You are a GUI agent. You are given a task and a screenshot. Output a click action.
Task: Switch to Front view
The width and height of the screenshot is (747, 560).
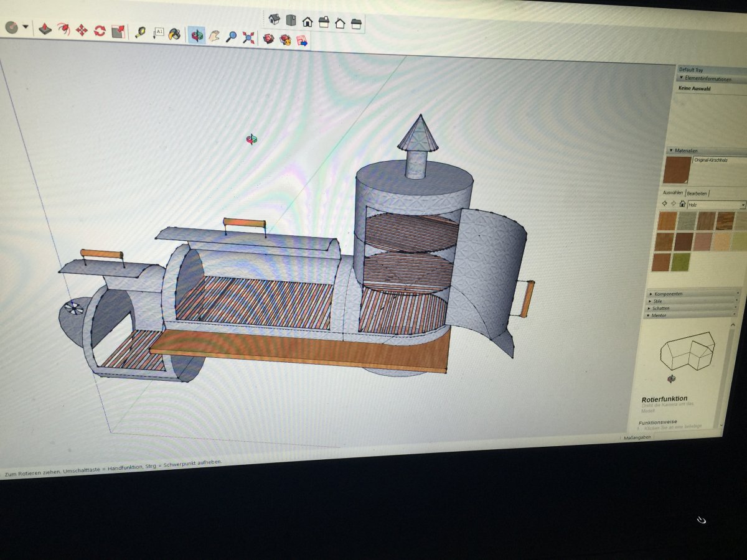tap(308, 21)
